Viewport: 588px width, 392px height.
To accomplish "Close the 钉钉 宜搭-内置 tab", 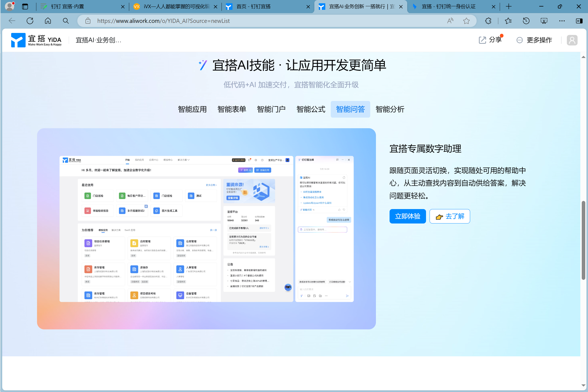I will click(x=123, y=7).
